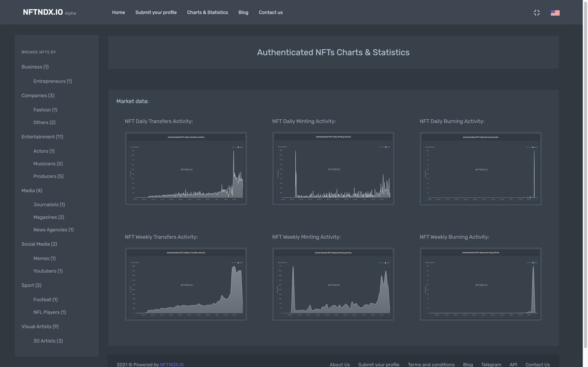
Task: Open hamburger menu on Weekly Burning chart
Action: pos(537,262)
